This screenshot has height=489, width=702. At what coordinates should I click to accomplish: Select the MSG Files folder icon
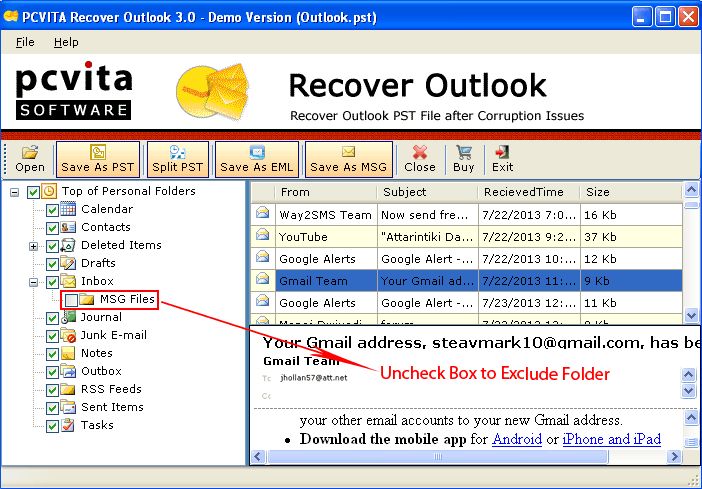click(x=87, y=300)
